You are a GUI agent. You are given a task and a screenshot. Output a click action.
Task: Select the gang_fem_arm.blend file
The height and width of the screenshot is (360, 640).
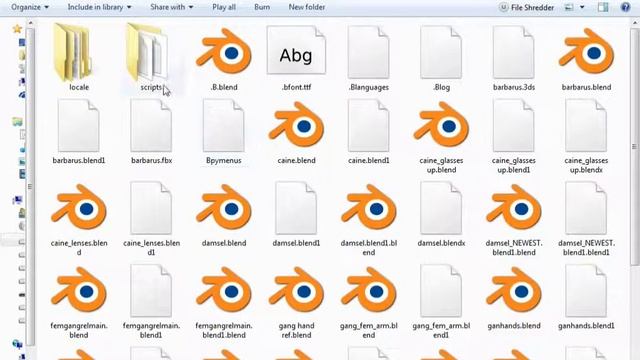pos(369,302)
